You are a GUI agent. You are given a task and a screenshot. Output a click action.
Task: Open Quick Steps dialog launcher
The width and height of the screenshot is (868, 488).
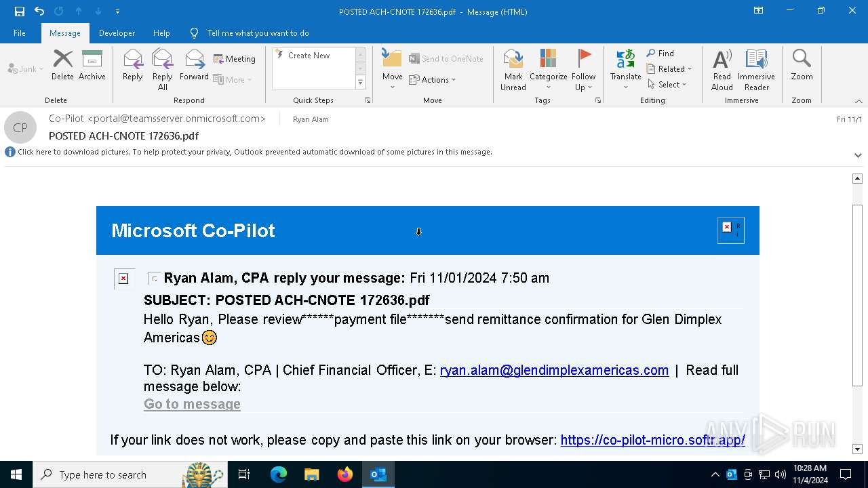[x=368, y=100]
